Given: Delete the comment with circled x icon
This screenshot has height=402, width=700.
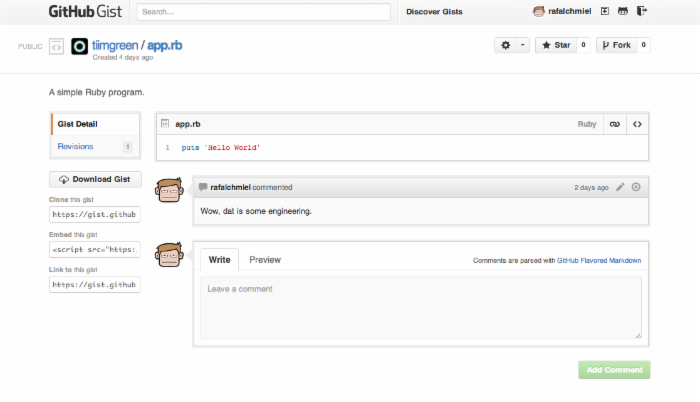Looking at the screenshot, I should pyautogui.click(x=636, y=187).
